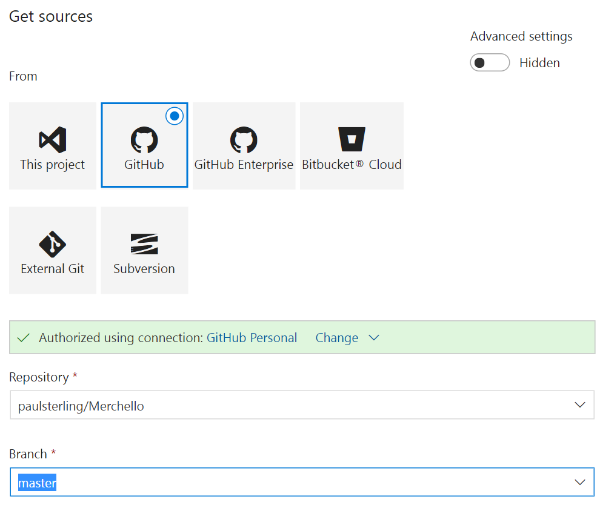The width and height of the screenshot is (600, 508).
Task: Open the Repository dropdown arrow
Action: click(580, 405)
